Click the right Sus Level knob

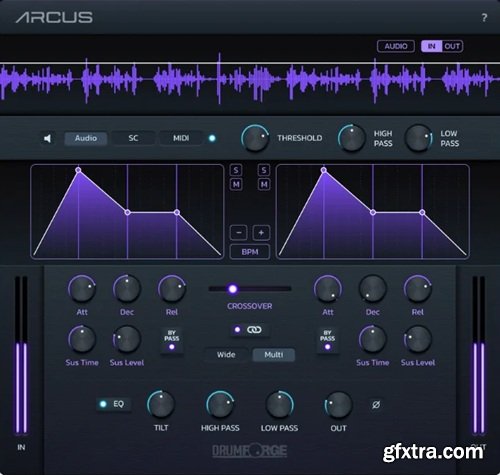click(x=418, y=339)
